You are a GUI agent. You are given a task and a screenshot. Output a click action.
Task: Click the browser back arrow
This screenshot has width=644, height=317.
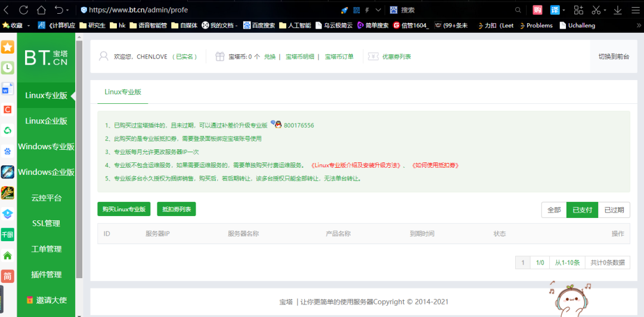(x=6, y=10)
